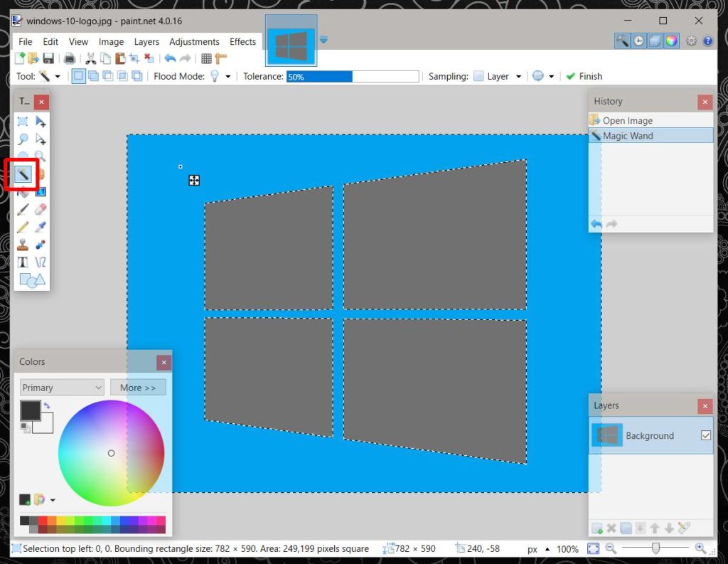Pick the Color Picker tool

[41, 226]
